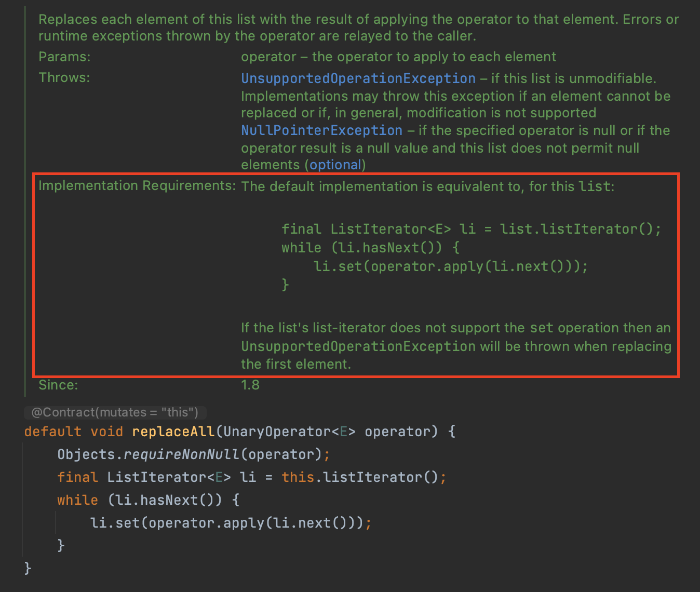Click UnaryOperator in the method signature
Viewport: 700px width, 592px height.
tap(277, 432)
